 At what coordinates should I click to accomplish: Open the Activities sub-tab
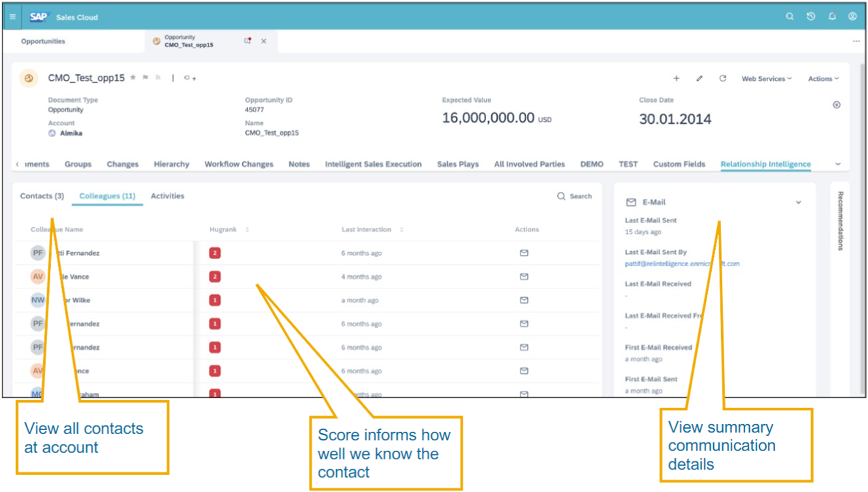point(167,196)
